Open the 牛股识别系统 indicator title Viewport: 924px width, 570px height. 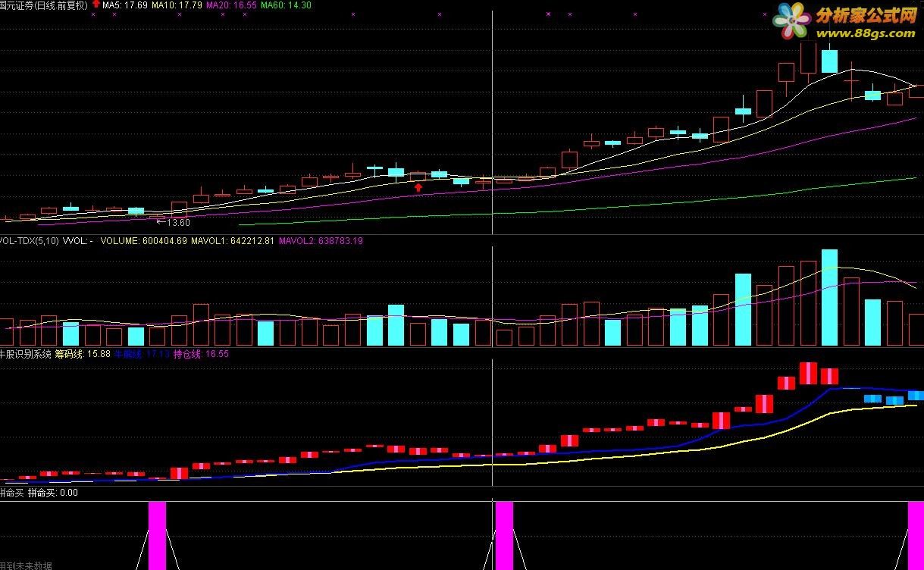click(x=26, y=354)
